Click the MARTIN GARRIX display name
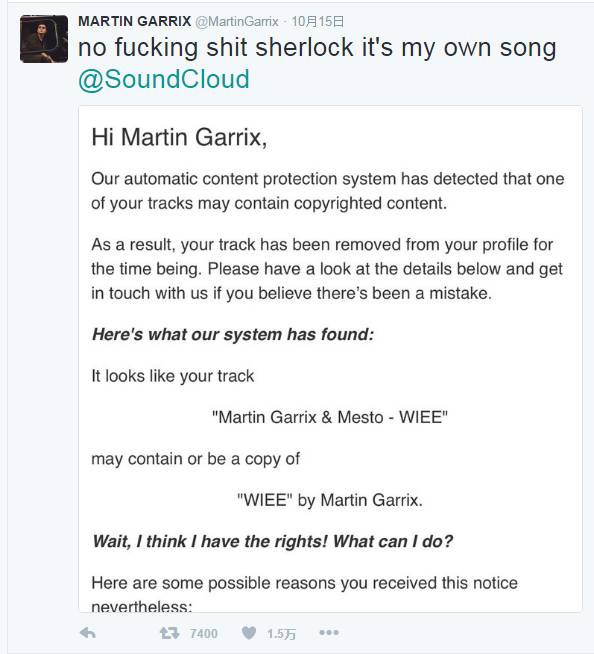 click(x=134, y=21)
